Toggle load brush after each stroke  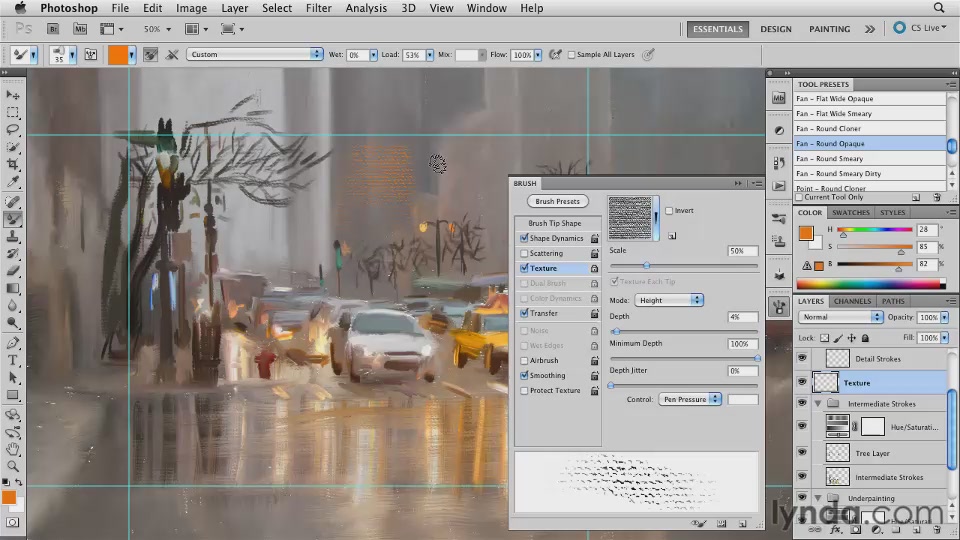pyautogui.click(x=150, y=54)
